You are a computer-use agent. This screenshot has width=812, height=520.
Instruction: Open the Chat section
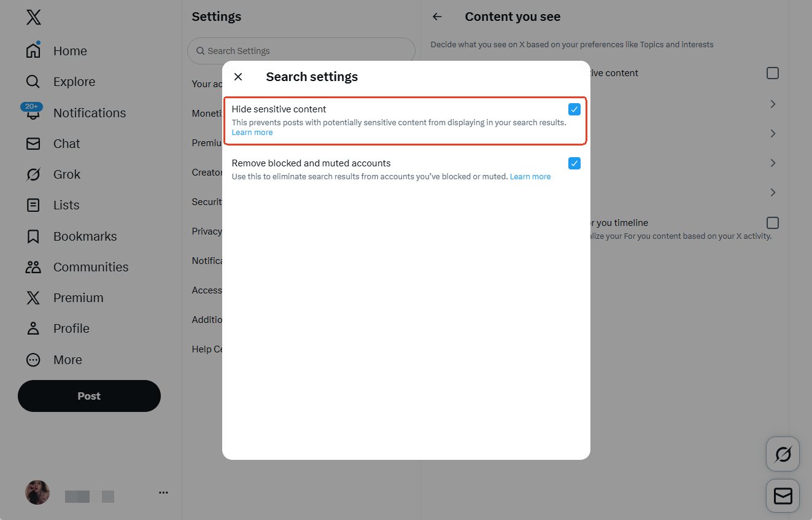pyautogui.click(x=66, y=143)
